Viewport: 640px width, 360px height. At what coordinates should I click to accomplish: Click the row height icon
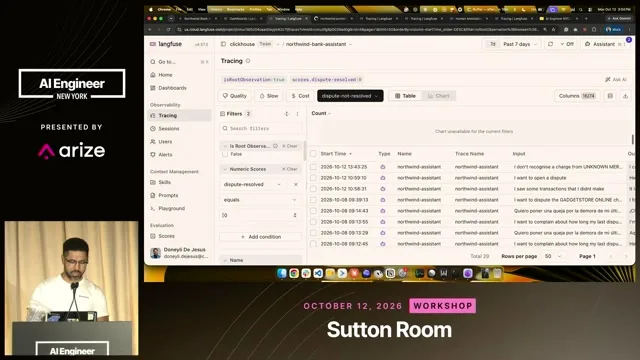pos(610,96)
